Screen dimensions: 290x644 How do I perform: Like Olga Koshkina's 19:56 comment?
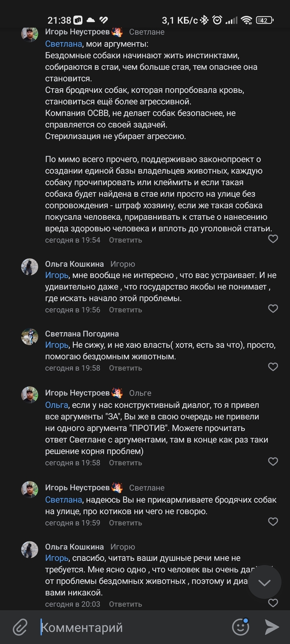(x=273, y=309)
